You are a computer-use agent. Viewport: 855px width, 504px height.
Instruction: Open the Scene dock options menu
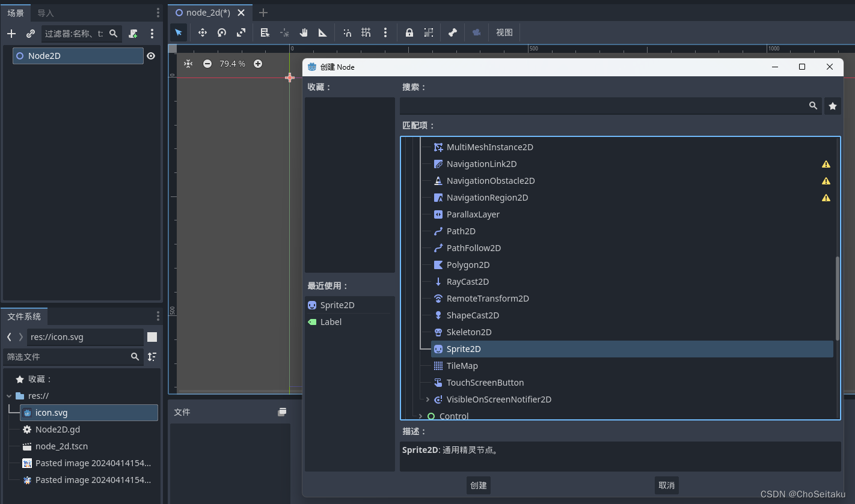pos(152,34)
